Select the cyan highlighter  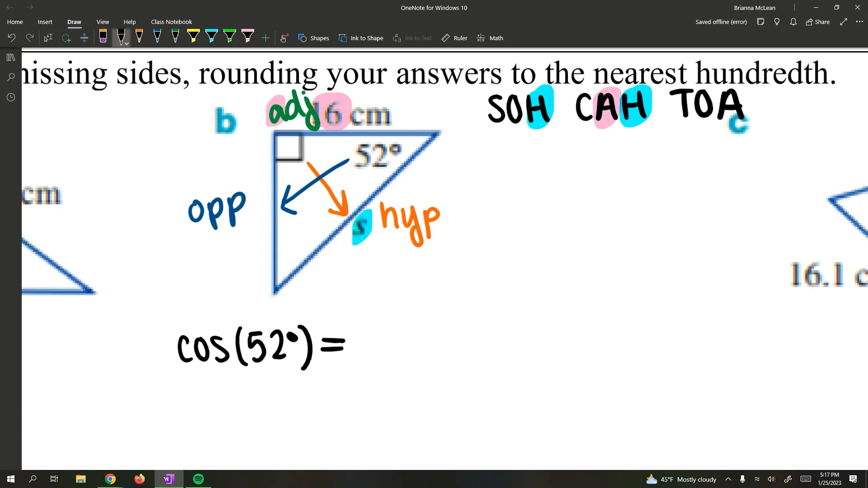click(212, 36)
